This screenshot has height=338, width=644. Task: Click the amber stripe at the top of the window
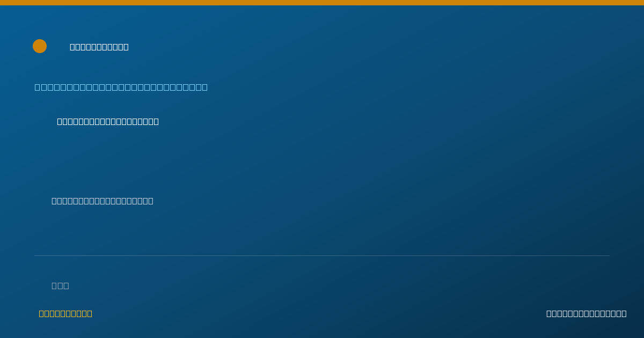(x=322, y=3)
